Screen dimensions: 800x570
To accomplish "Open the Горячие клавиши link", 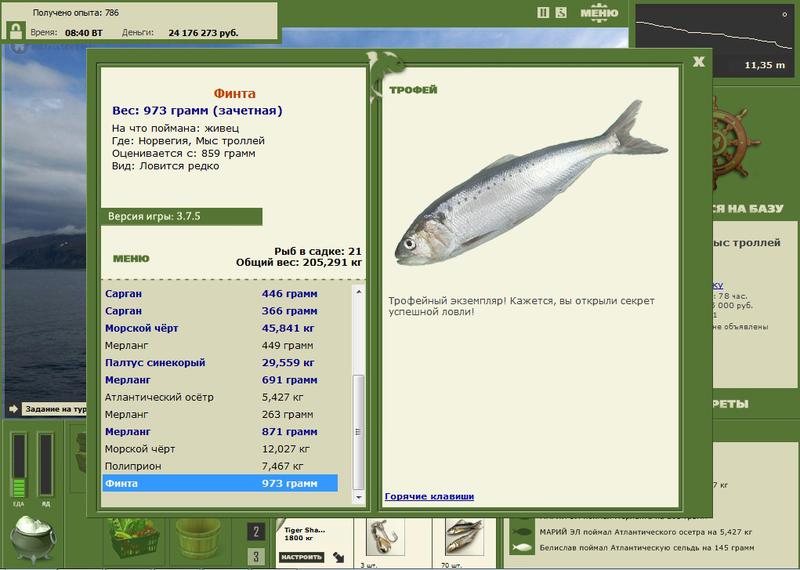I will coord(429,496).
